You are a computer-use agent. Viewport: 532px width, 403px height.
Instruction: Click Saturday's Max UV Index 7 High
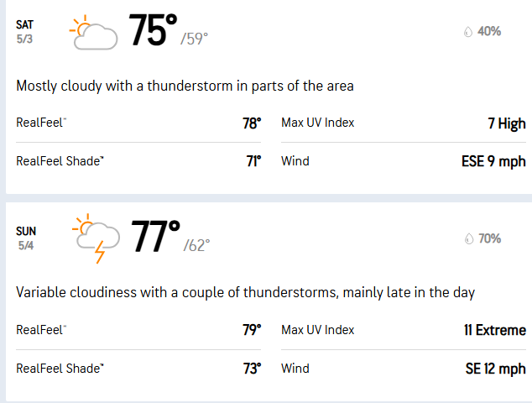(x=404, y=123)
